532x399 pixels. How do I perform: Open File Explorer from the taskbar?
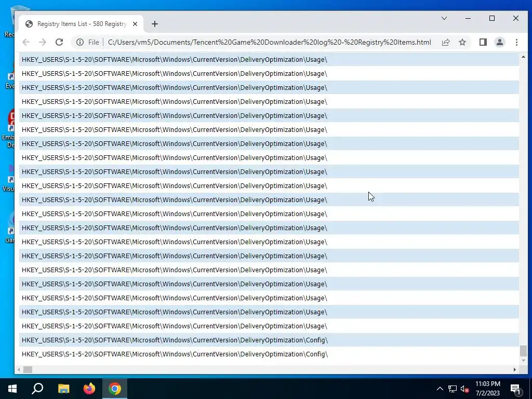click(63, 389)
